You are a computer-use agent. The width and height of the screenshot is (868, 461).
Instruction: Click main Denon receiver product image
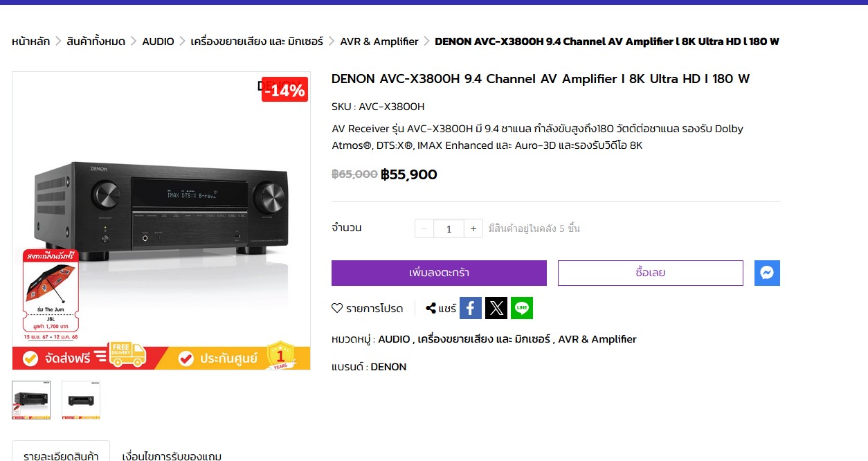(x=161, y=221)
